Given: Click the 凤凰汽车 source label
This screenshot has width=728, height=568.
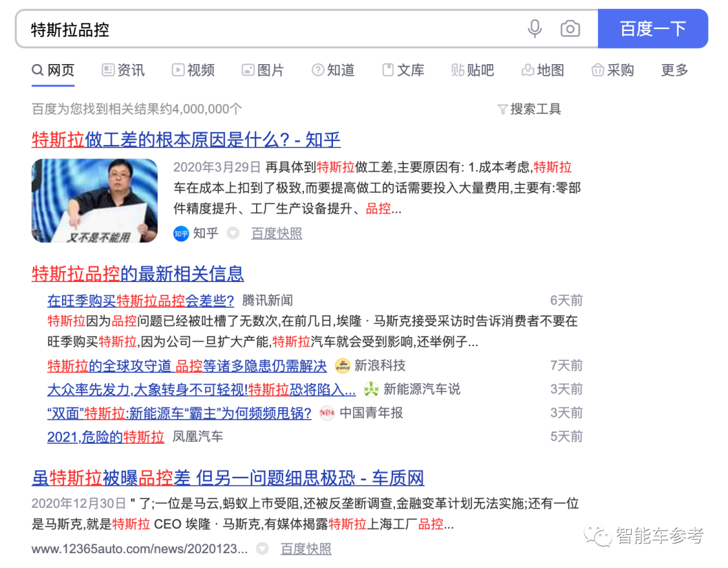Looking at the screenshot, I should pyautogui.click(x=198, y=436).
